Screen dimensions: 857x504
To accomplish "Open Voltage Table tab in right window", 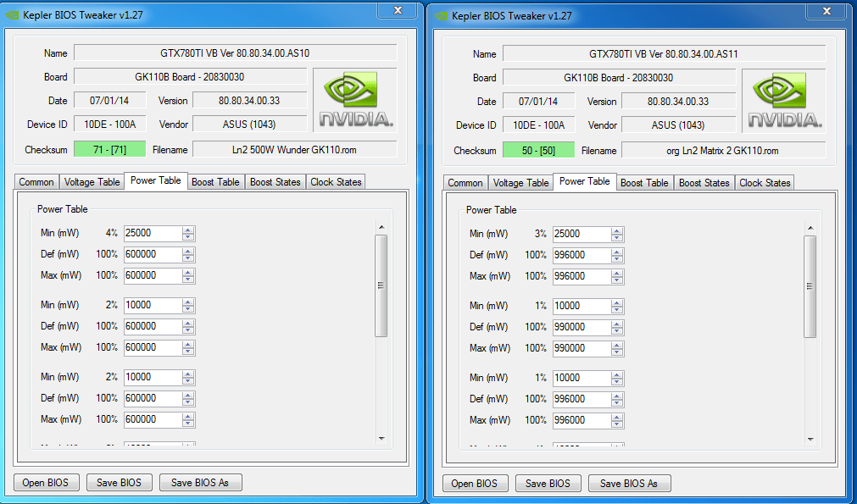I will click(x=520, y=183).
